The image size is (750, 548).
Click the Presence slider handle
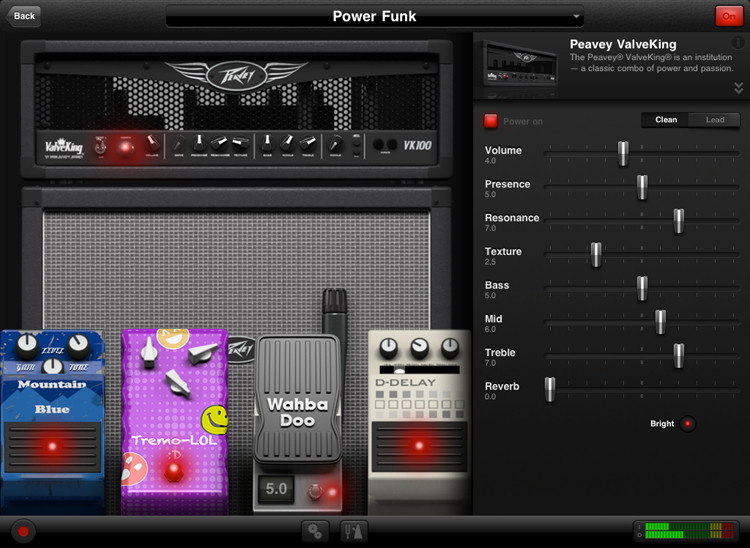click(x=642, y=186)
